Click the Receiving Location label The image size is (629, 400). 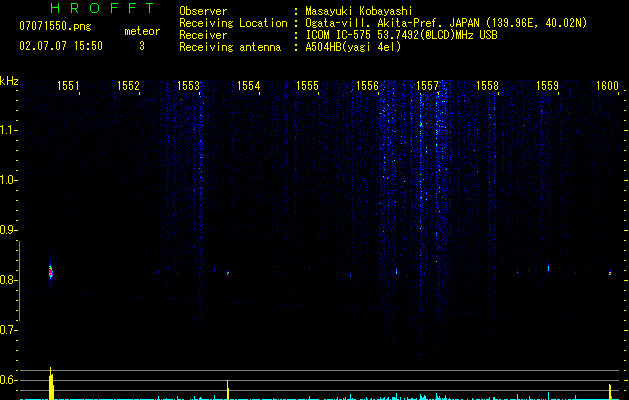click(x=233, y=23)
